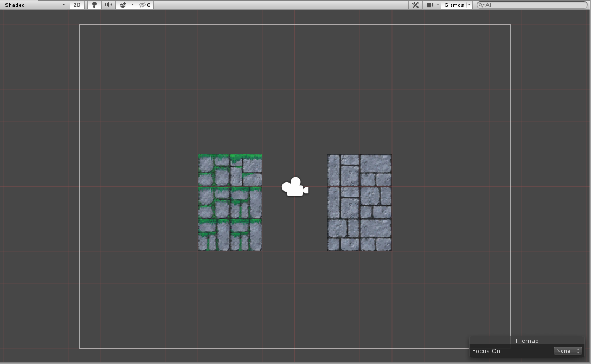Click the None button in the Tilemap panel
Screen dimensions: 591x364
[x=568, y=350]
